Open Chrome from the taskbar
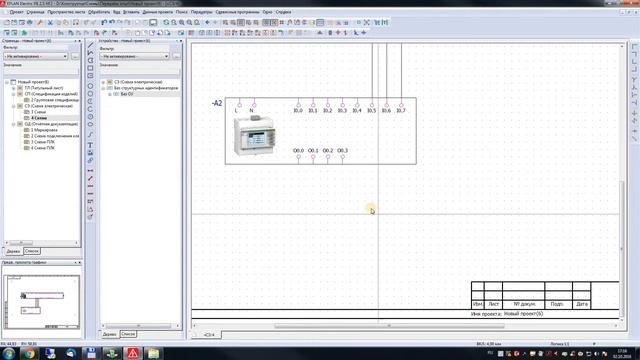The image size is (640, 360). pos(29,353)
